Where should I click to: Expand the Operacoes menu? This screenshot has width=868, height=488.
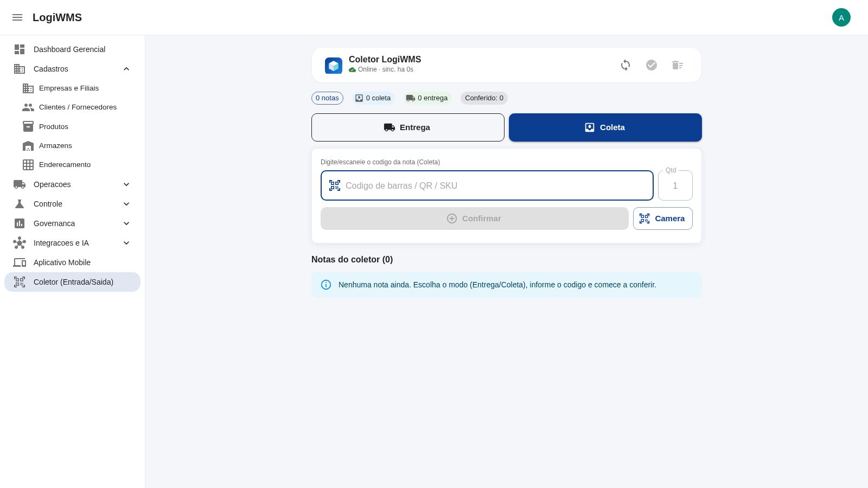(72, 184)
